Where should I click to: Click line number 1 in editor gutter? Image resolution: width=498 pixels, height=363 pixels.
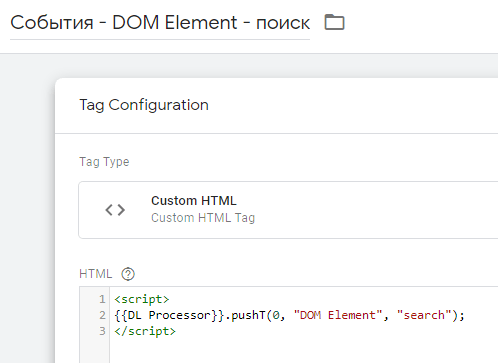pos(102,299)
